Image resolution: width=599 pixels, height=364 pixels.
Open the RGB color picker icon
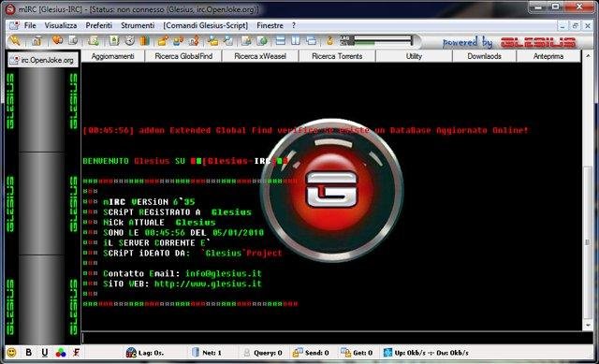point(61,352)
